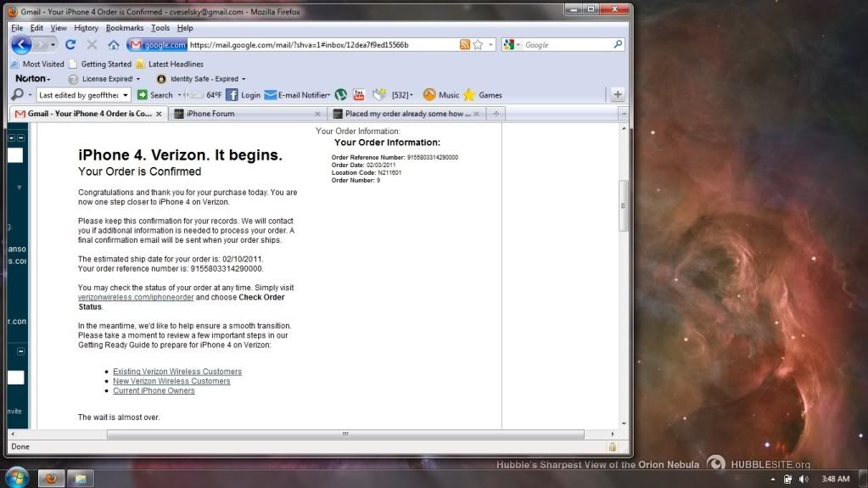The height and width of the screenshot is (488, 868).
Task: Reload the page with the refresh icon
Action: (70, 45)
